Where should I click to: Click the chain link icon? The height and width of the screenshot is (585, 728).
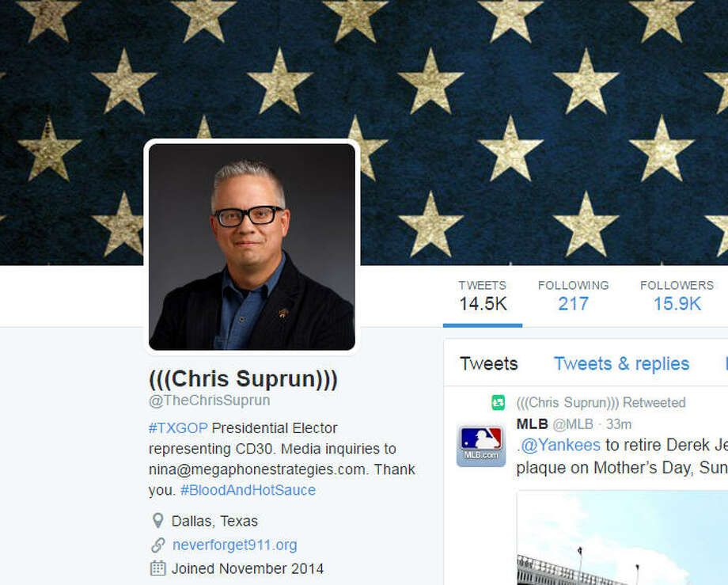tap(157, 545)
